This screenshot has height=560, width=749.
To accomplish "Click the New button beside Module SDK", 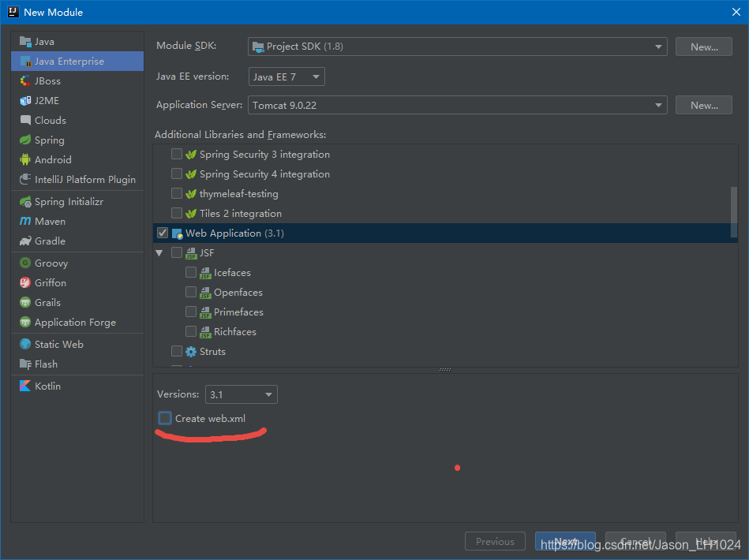I will coord(703,47).
